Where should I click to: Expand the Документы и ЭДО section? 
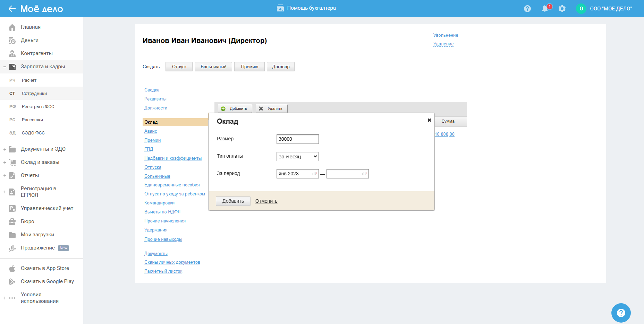click(x=5, y=149)
